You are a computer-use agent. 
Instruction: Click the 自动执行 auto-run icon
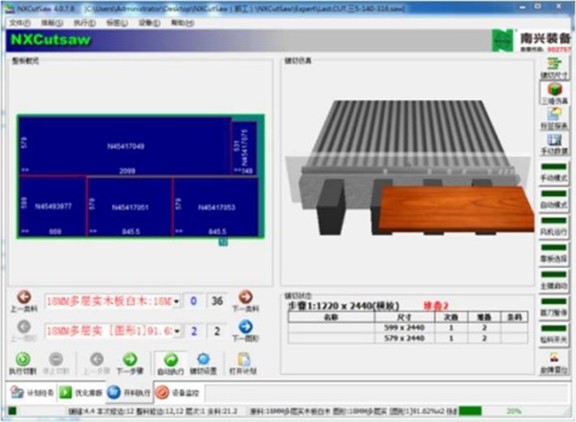pos(171,360)
